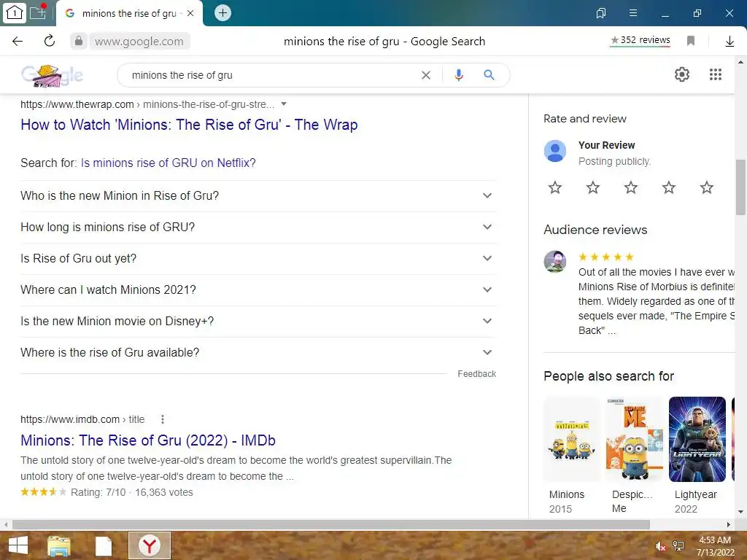
Task: Close the minions search tab
Action: [x=190, y=13]
